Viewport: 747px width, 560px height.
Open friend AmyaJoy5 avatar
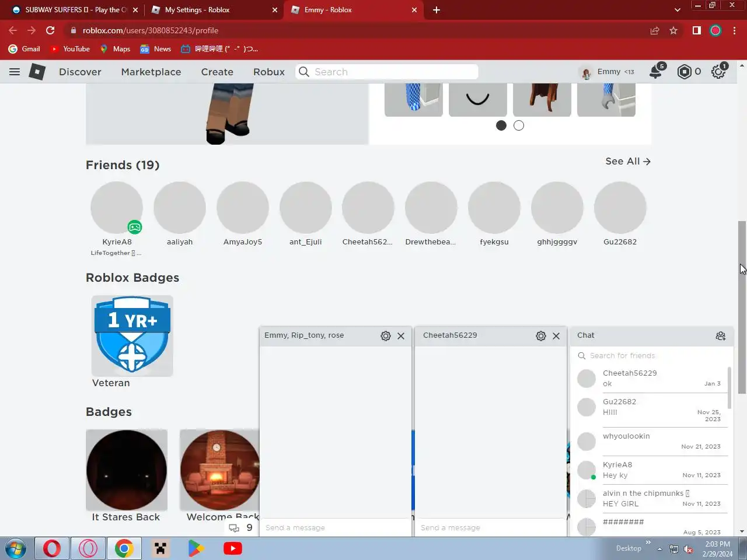[x=243, y=208]
